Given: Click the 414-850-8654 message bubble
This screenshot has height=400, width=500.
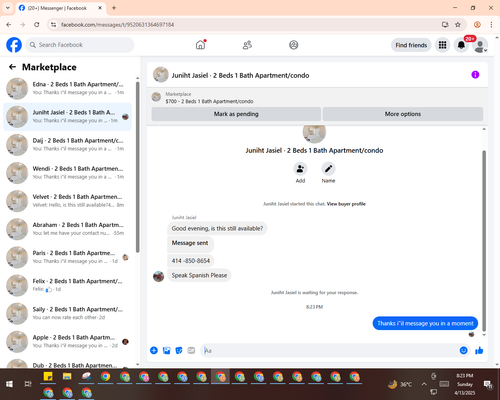Looking at the screenshot, I should [191, 261].
